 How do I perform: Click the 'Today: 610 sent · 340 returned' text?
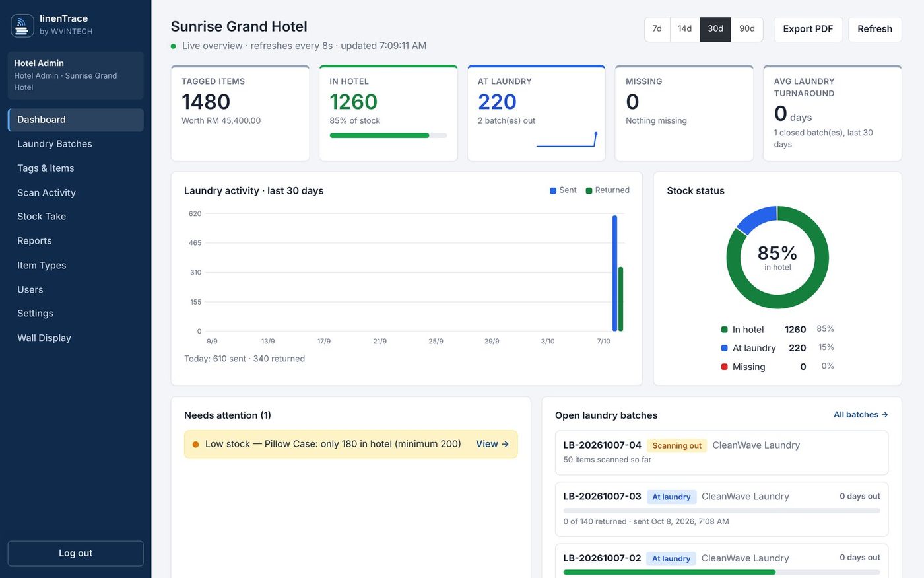click(x=244, y=359)
